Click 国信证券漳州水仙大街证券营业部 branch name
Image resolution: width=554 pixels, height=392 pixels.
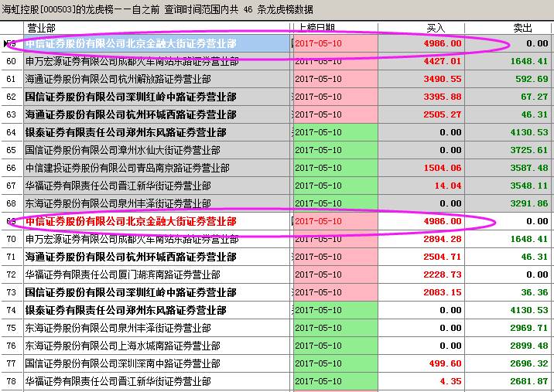point(122,150)
